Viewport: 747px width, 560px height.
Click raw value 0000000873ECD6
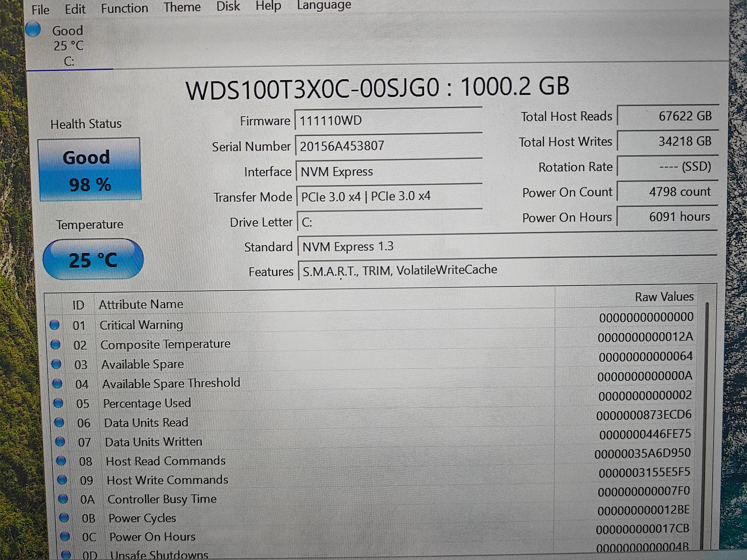[x=644, y=415]
